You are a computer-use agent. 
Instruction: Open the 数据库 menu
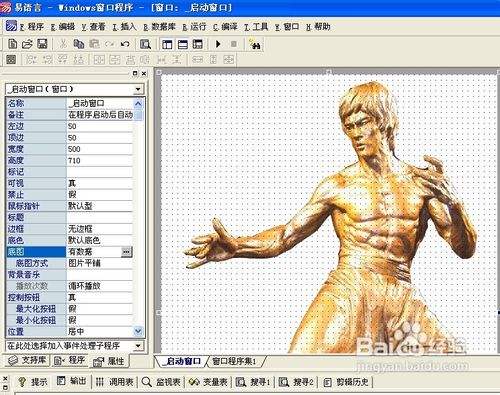(159, 27)
